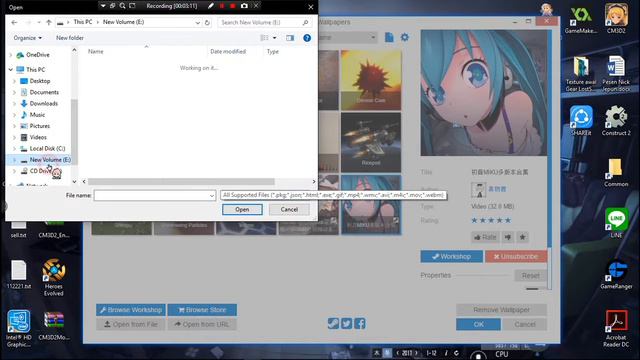This screenshot has height=360, width=640.
Task: Sort by the Date modified column
Action: coord(228,51)
